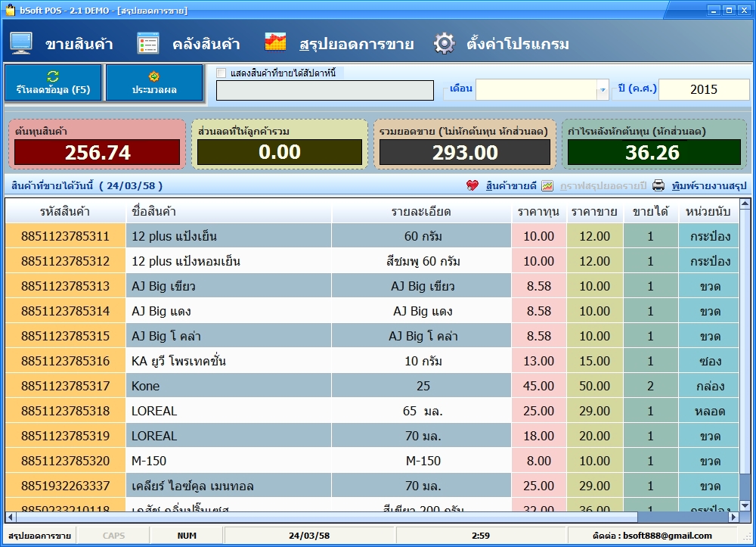The height and width of the screenshot is (547, 756).
Task: Click the พิมพ์รายงานสรุป link
Action: (x=708, y=185)
